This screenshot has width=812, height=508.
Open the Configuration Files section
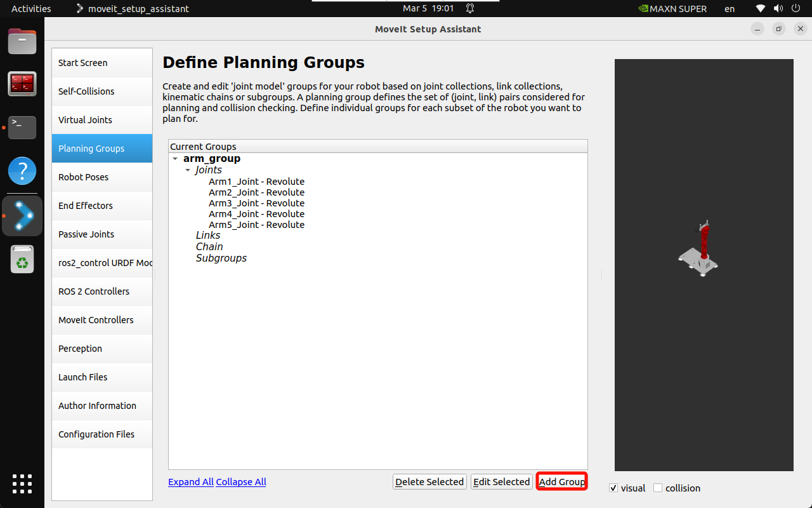pos(102,434)
